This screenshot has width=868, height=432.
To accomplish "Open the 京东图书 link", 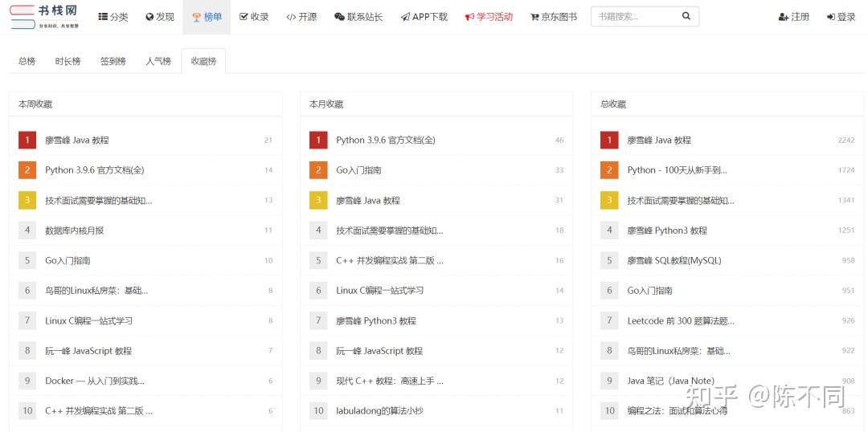I will (554, 17).
